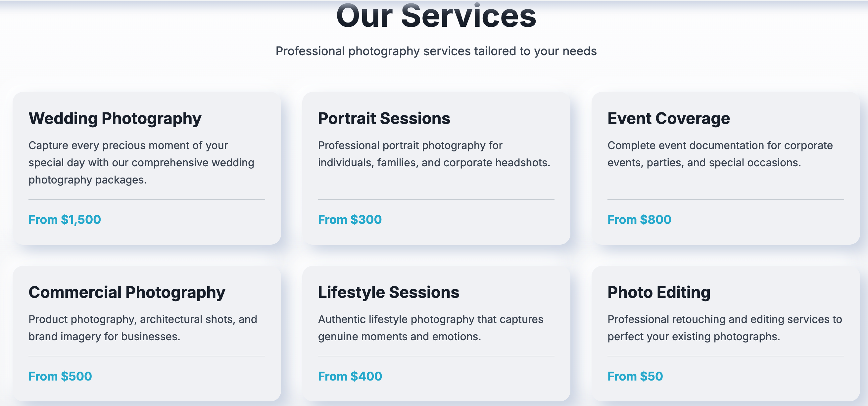Click the "Our Services" main heading
The image size is (868, 406).
point(436,16)
